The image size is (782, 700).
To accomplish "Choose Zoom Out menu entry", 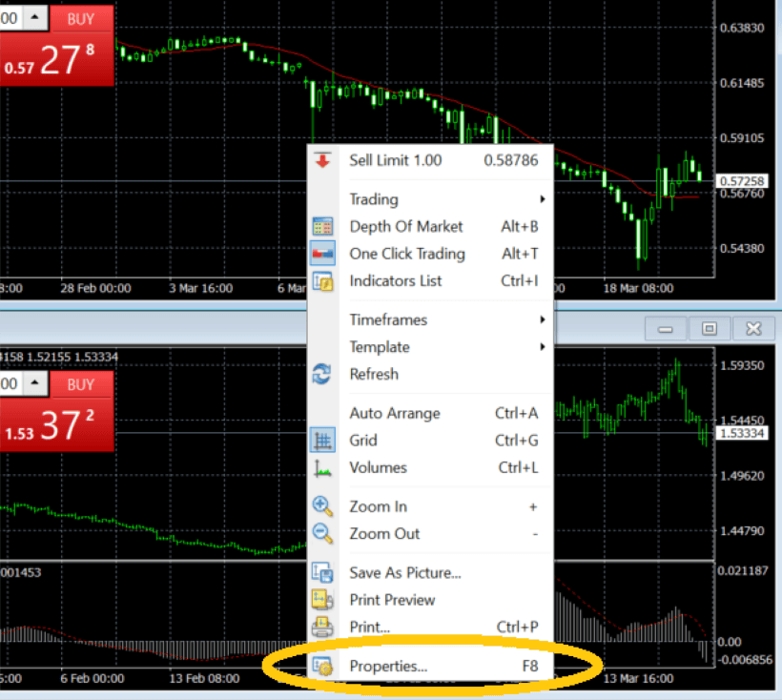I will 430,533.
